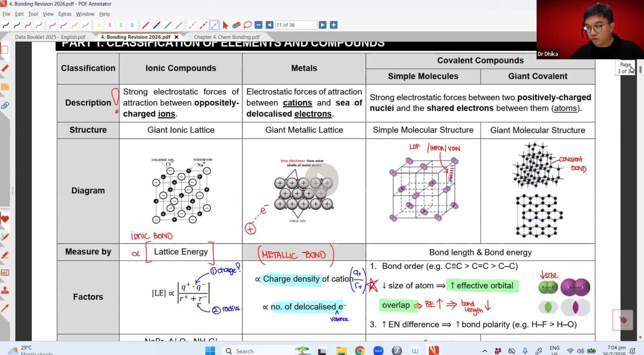Zoom out with the minus button

(x=258, y=25)
